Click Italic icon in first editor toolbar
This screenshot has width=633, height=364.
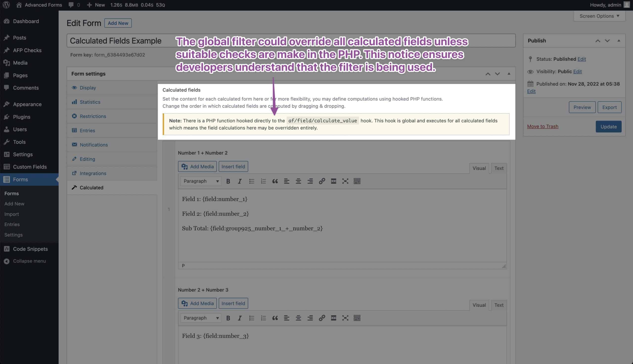pyautogui.click(x=240, y=181)
